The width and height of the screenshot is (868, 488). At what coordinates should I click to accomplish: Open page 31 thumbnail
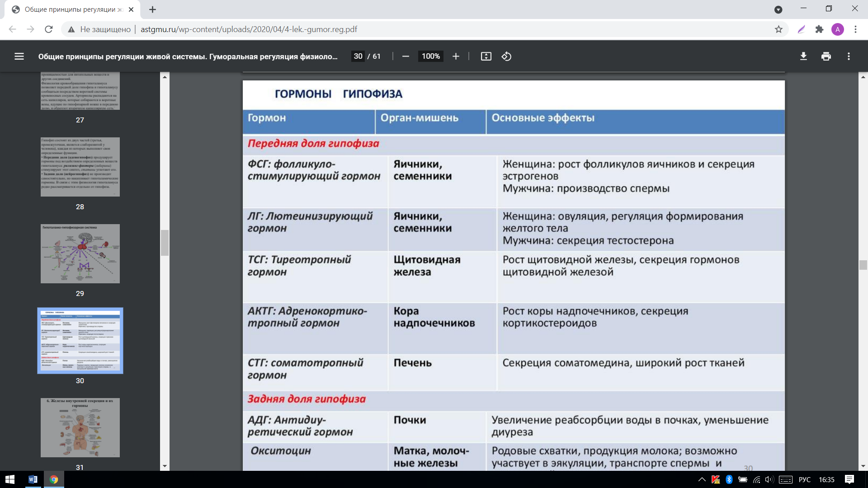pyautogui.click(x=80, y=427)
